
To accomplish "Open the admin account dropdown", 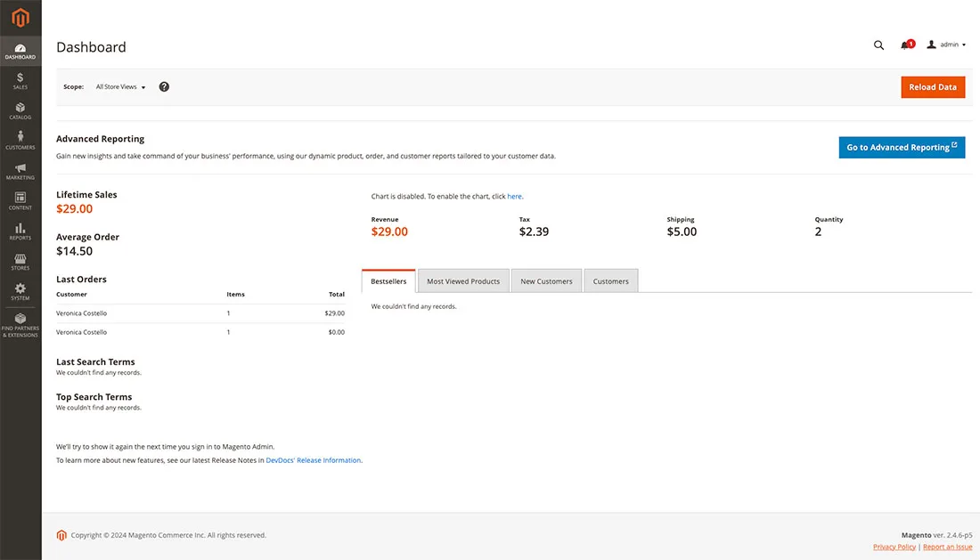I will tap(946, 45).
